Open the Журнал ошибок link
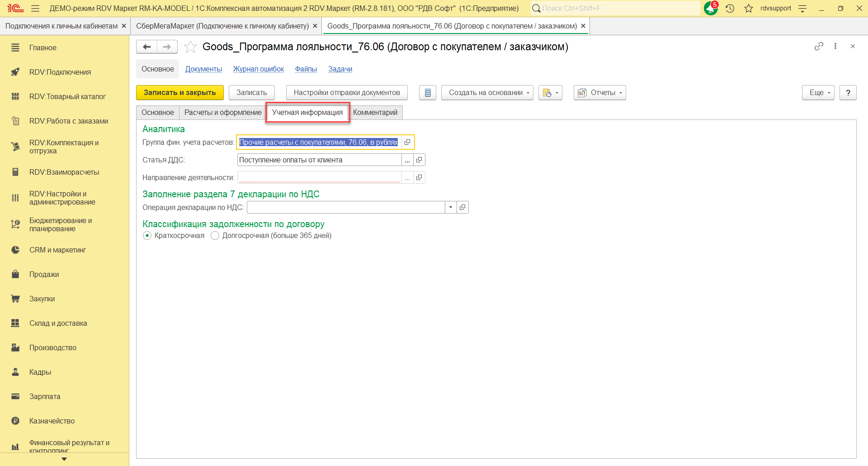 pyautogui.click(x=259, y=69)
